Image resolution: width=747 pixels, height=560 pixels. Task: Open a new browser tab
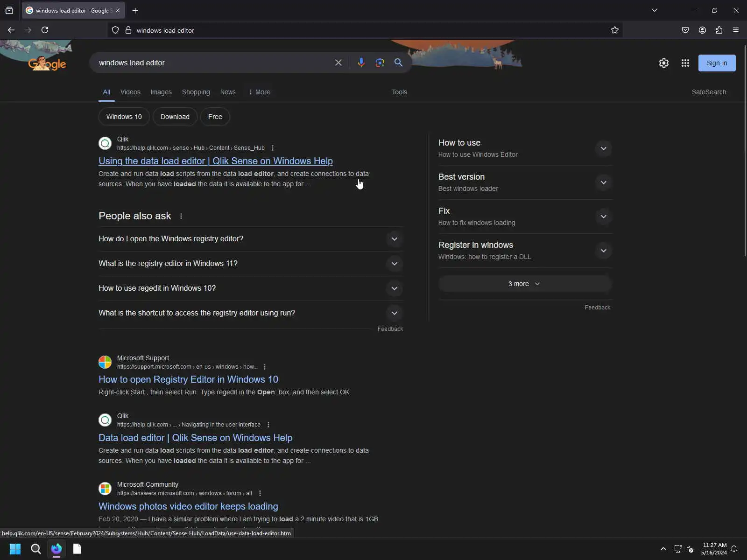(x=135, y=10)
